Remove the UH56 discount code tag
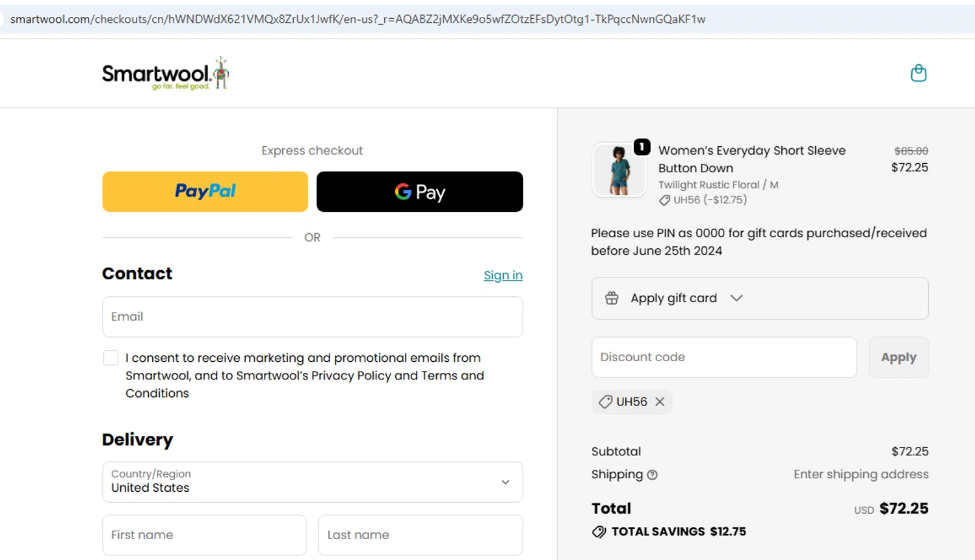The image size is (975, 560). pos(660,401)
